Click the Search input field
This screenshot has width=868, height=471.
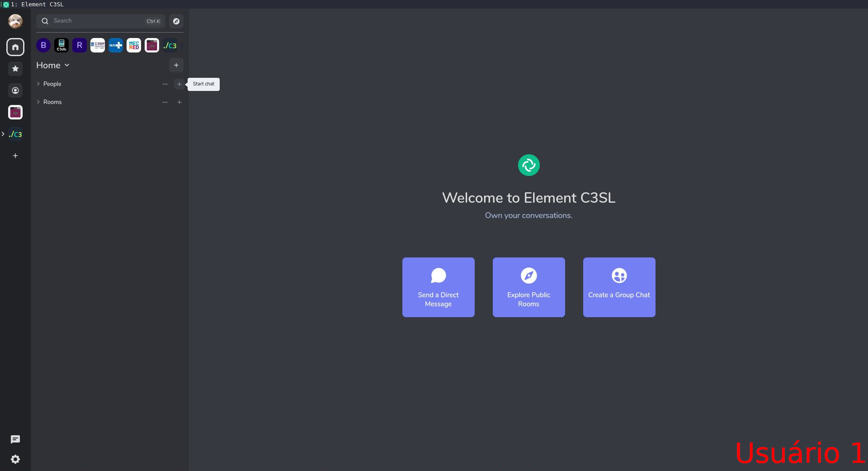pyautogui.click(x=97, y=21)
